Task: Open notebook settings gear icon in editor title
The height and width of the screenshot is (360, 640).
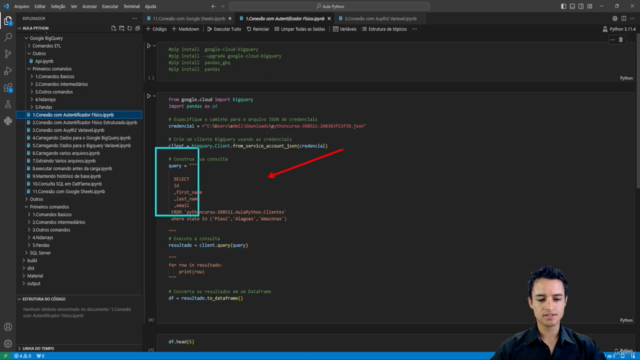Action: 615,18
